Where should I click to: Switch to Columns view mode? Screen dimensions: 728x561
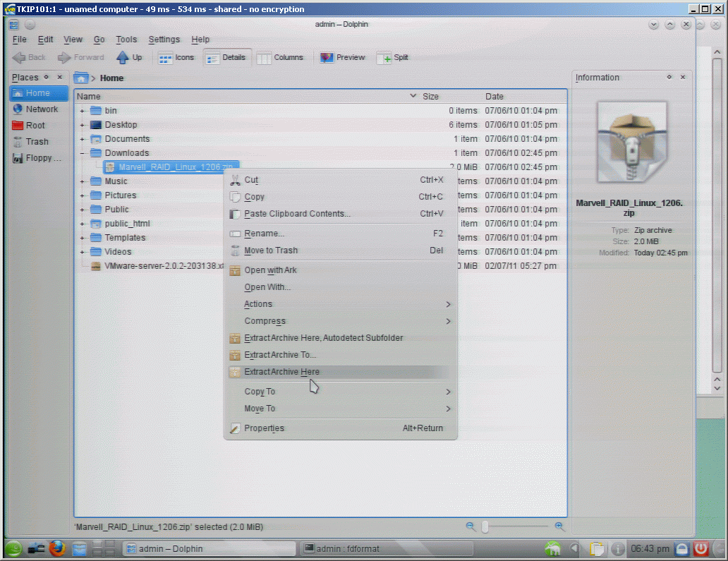[x=280, y=58]
